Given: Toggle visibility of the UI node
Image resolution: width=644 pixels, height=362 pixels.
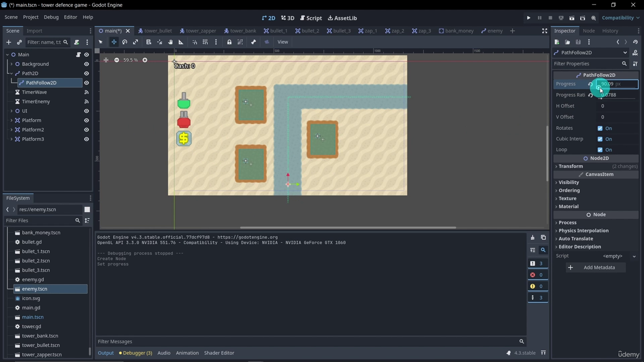Looking at the screenshot, I should pos(87,111).
